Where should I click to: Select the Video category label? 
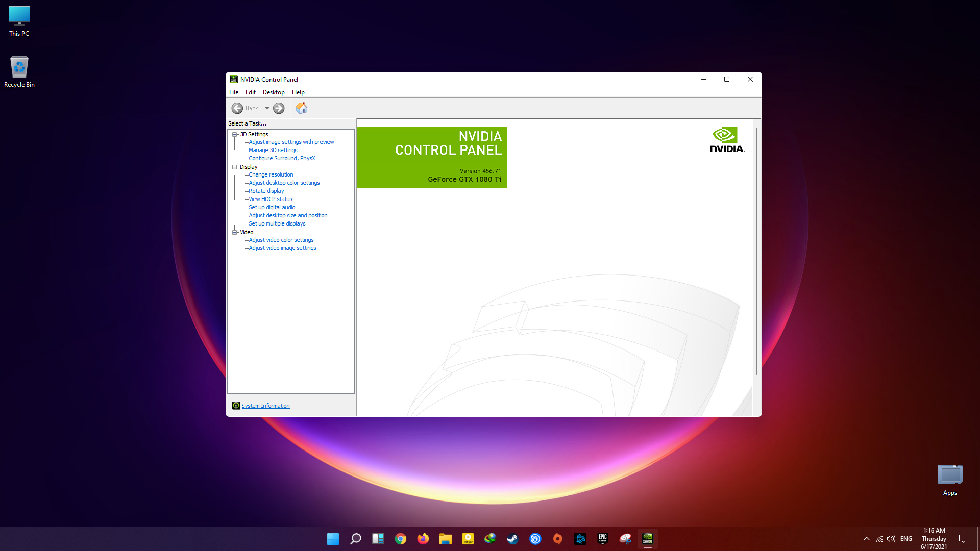pos(247,232)
